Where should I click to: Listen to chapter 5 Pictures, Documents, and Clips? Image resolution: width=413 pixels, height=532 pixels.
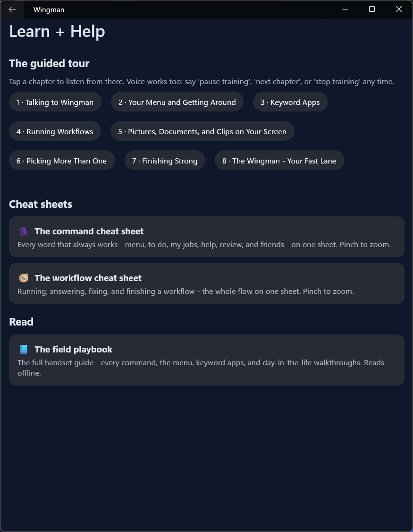click(202, 131)
